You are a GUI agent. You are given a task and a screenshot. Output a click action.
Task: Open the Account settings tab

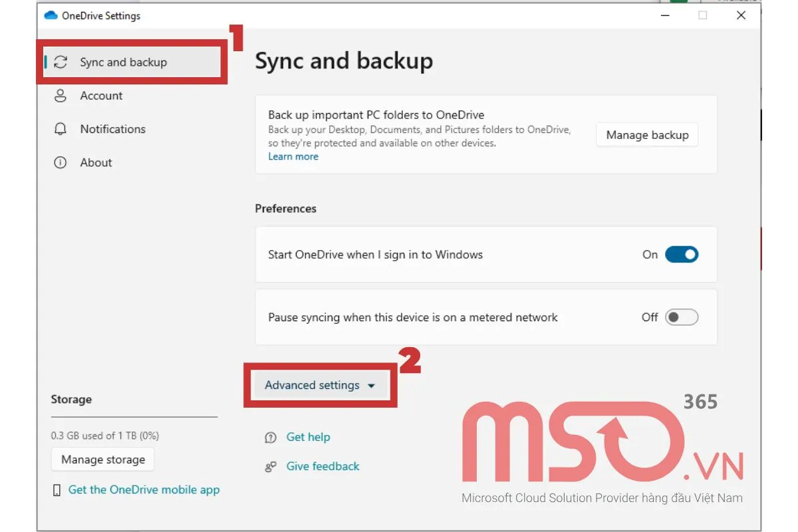101,96
